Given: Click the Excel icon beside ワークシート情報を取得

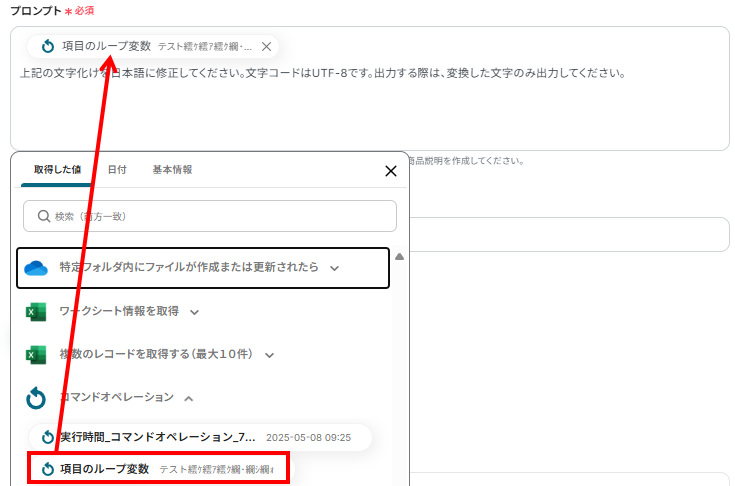Looking at the screenshot, I should point(36,312).
